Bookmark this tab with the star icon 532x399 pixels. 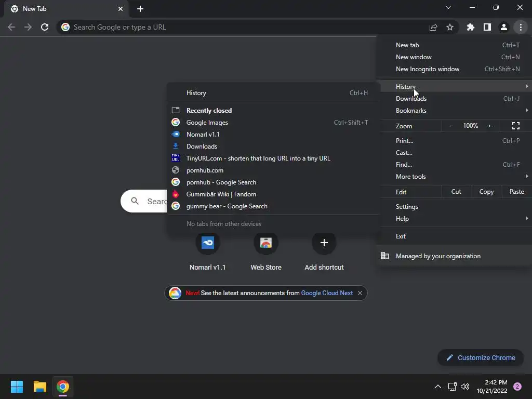point(450,27)
